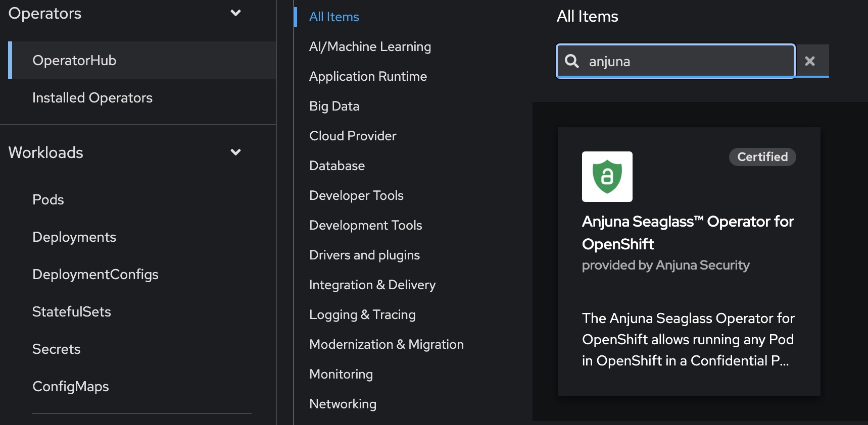Viewport: 868px width, 425px height.
Task: Select the Logging & Tracing category
Action: (362, 314)
